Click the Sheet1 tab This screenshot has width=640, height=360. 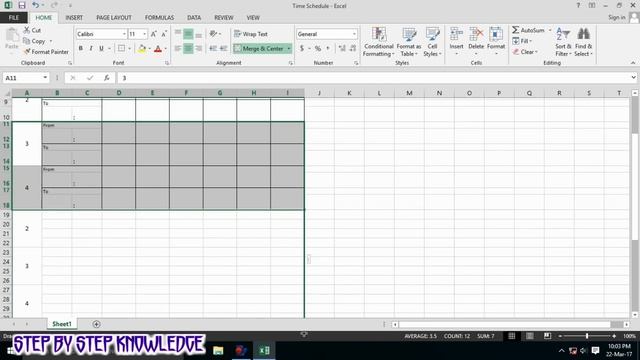[x=62, y=324]
